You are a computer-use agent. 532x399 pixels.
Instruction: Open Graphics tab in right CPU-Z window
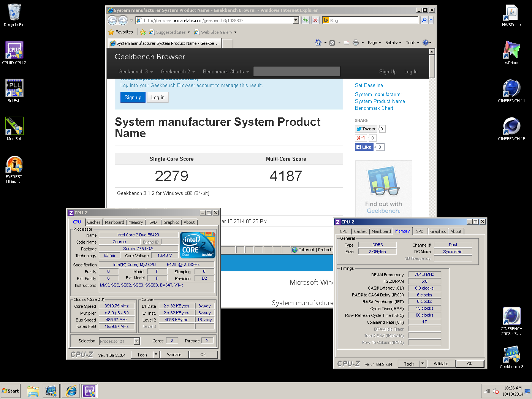click(438, 231)
